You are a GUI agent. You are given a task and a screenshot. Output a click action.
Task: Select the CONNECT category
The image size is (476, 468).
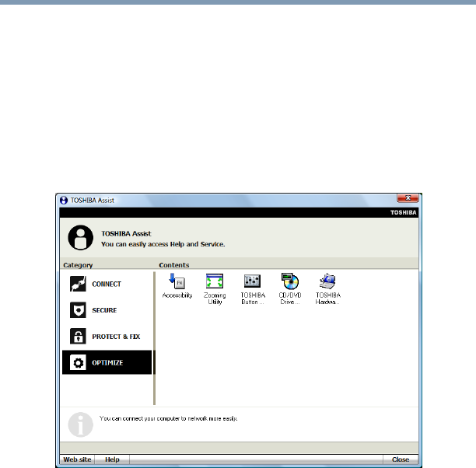coord(107,284)
